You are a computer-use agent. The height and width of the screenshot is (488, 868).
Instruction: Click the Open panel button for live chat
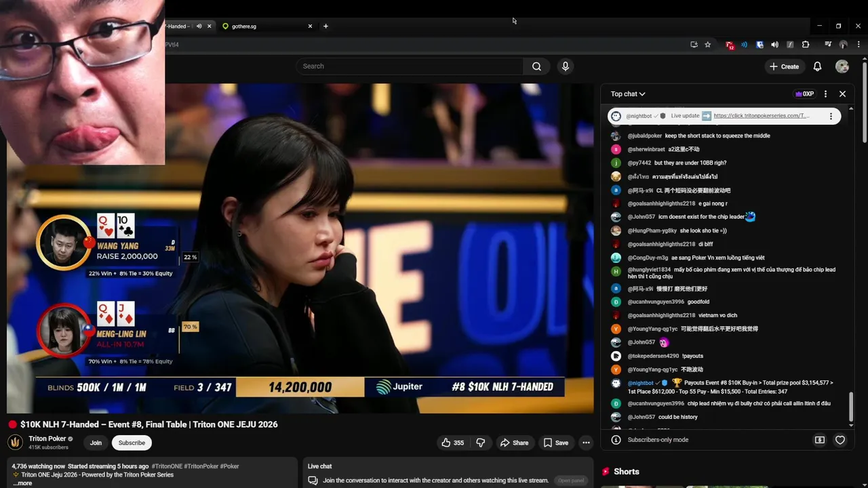click(x=571, y=481)
